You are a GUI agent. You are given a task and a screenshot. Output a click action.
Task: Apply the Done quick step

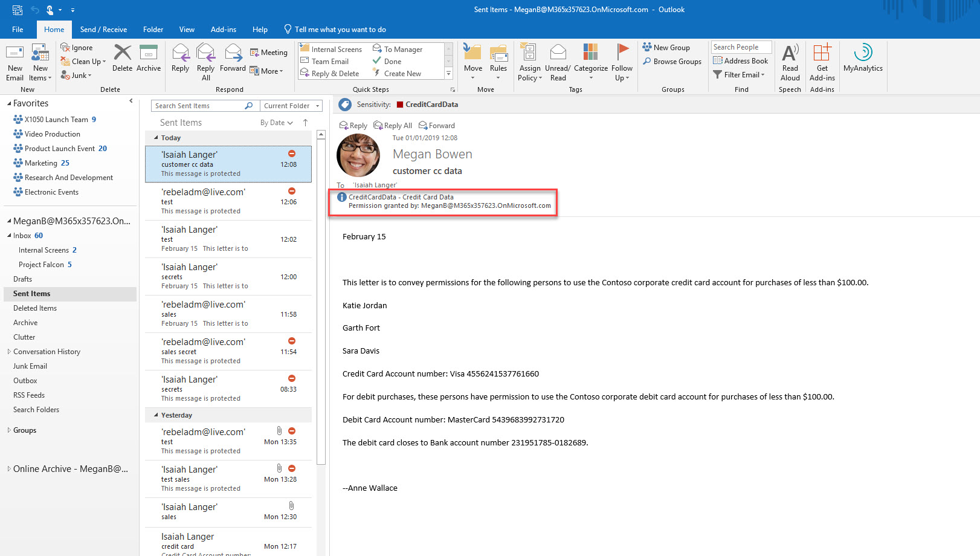click(387, 62)
